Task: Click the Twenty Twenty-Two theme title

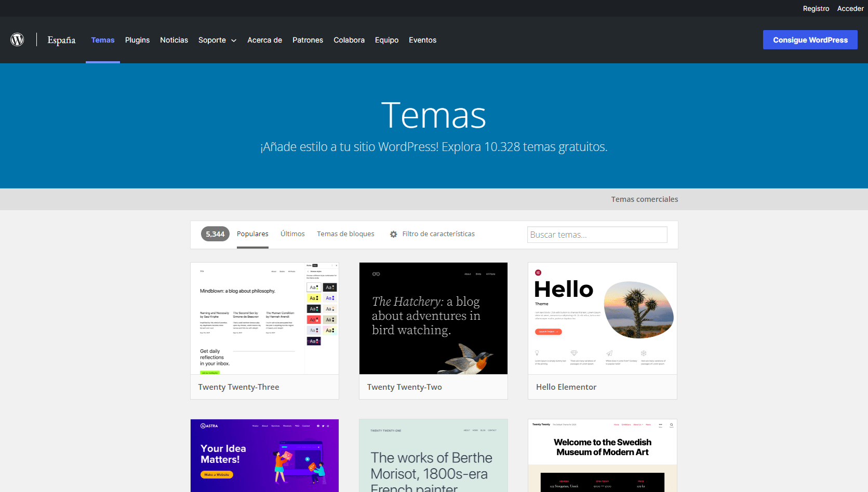Action: coord(404,387)
